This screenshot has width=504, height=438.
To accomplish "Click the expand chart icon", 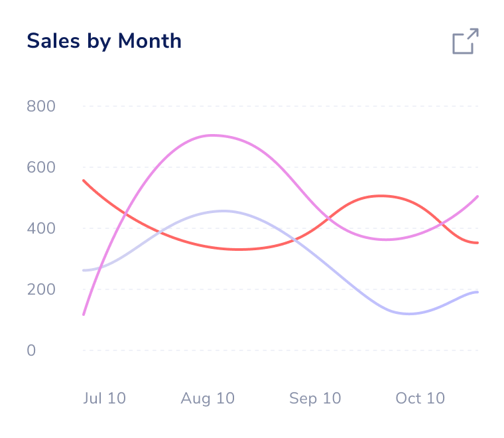I will [x=466, y=41].
